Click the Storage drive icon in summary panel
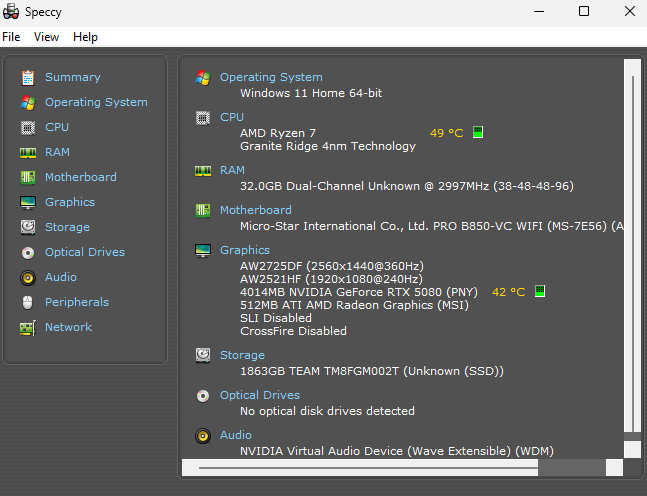647x496 pixels. (x=203, y=355)
